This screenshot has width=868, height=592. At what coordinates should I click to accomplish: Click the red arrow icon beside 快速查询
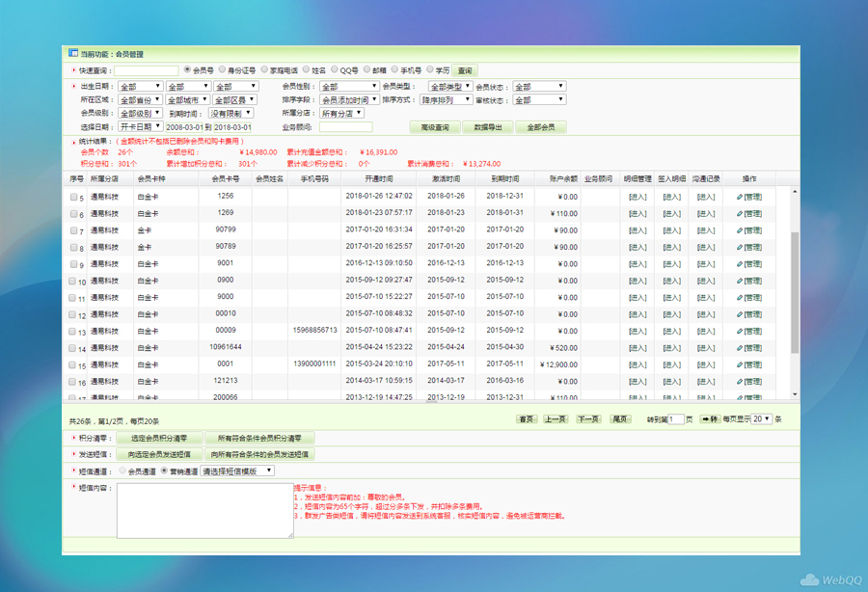[74, 70]
